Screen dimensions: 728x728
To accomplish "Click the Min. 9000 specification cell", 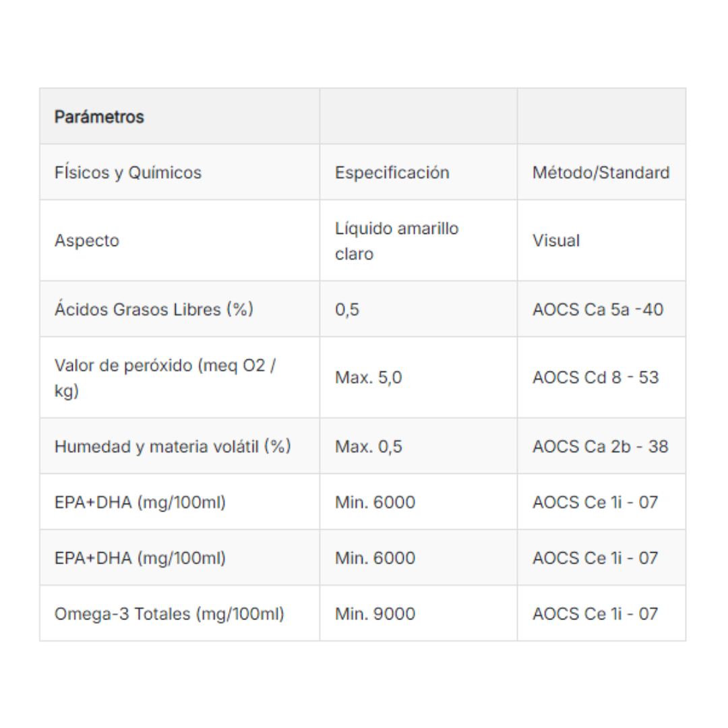I will [375, 614].
